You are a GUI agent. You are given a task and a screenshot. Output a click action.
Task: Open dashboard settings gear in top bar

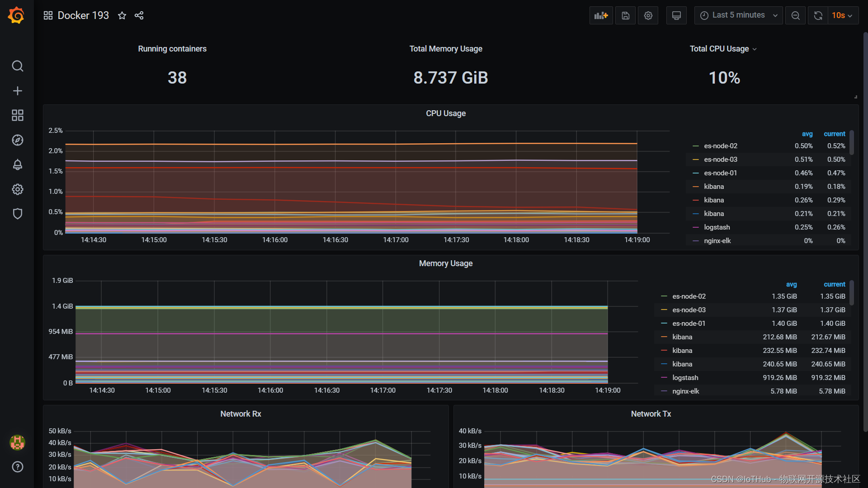point(648,15)
